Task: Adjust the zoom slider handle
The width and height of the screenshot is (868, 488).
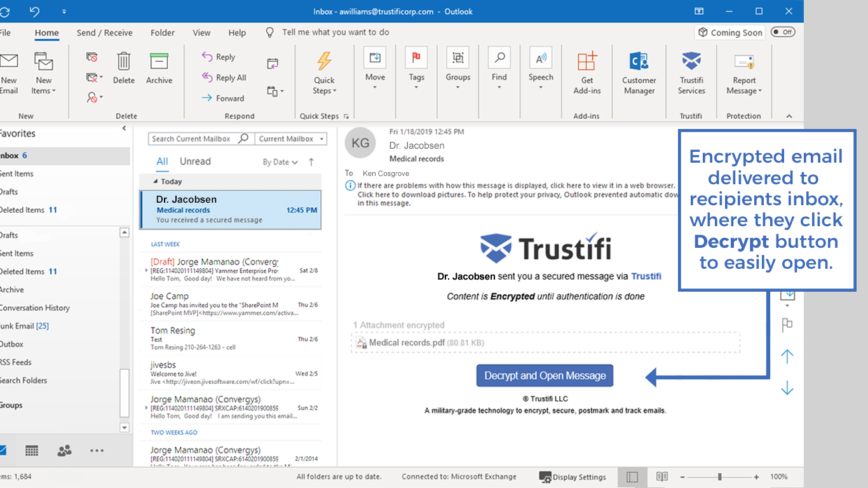Action: click(720, 477)
